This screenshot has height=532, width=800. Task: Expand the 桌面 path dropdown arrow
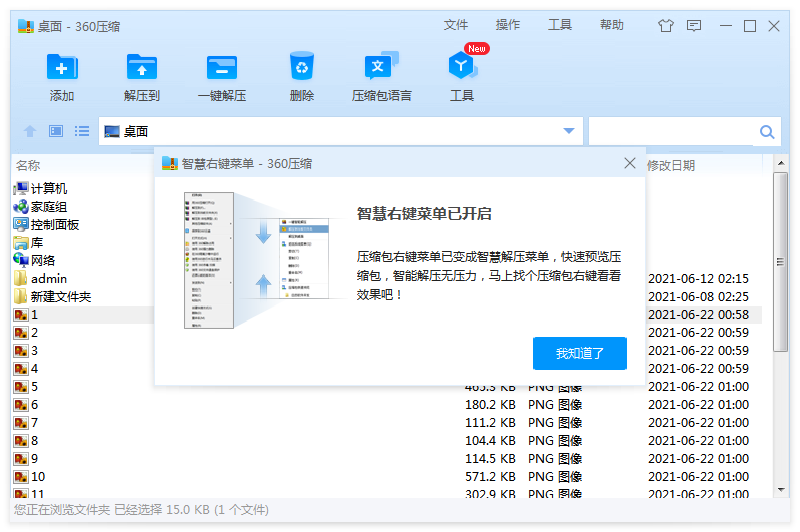[569, 131]
